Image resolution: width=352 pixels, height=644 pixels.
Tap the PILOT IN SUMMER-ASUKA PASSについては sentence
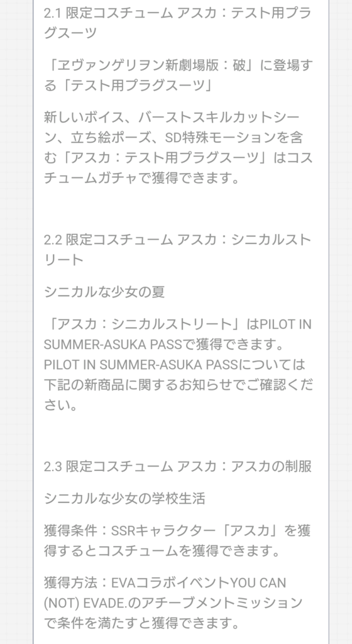(x=174, y=365)
